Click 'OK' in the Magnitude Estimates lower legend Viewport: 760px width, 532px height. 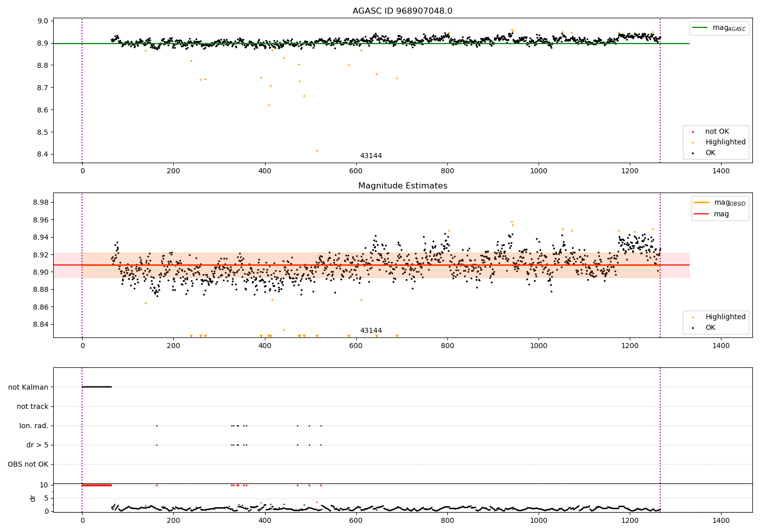tap(710, 328)
